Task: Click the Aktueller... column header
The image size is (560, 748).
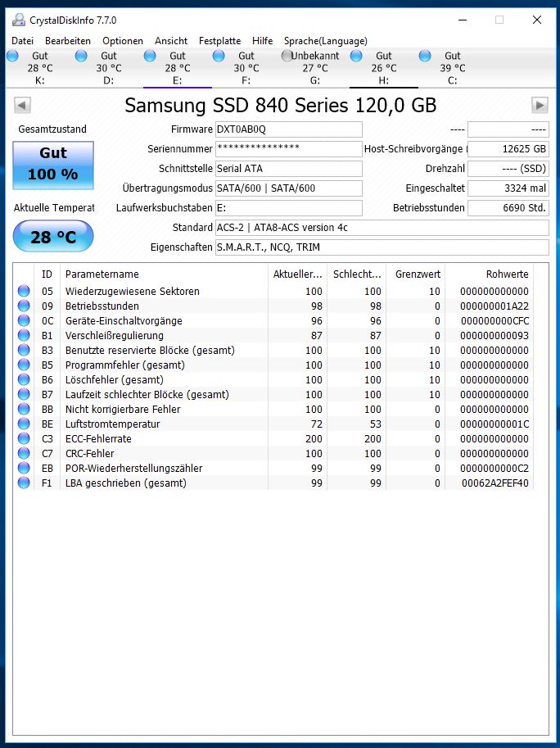Action: click(x=297, y=274)
